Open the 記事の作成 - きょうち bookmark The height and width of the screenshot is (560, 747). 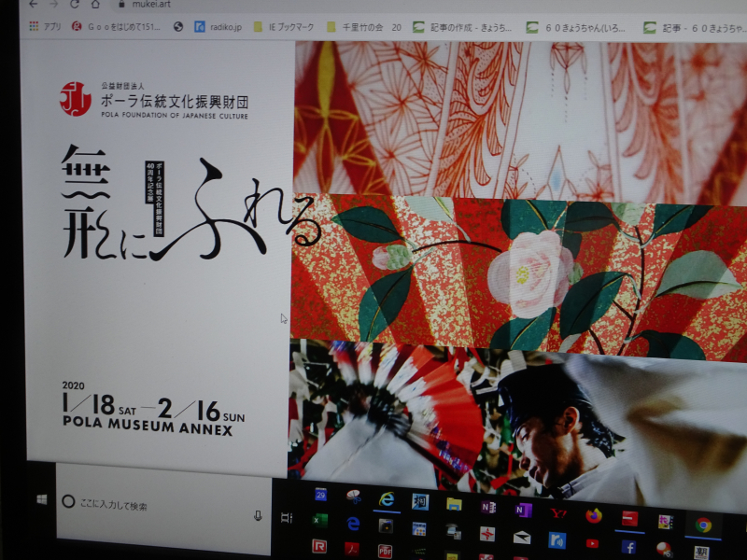[x=462, y=28]
